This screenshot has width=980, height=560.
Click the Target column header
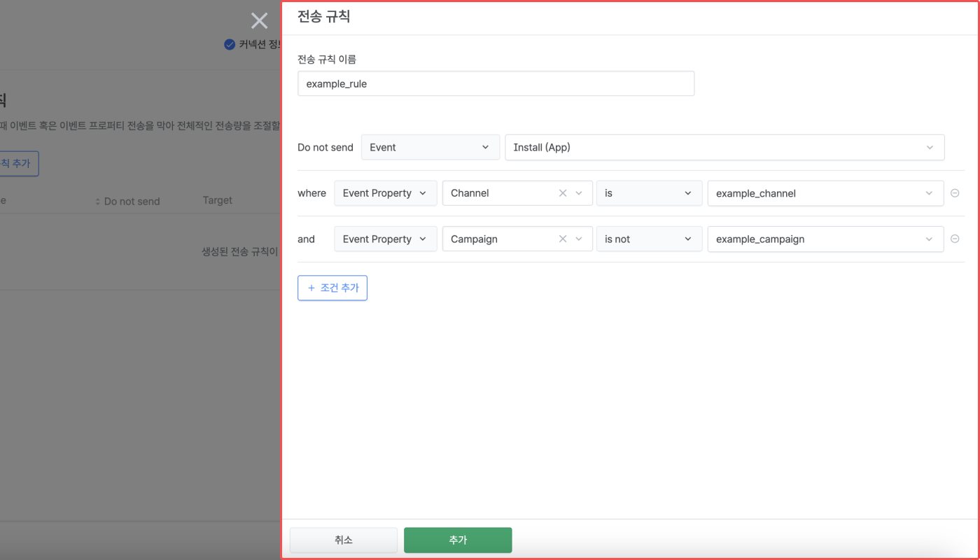pos(218,200)
